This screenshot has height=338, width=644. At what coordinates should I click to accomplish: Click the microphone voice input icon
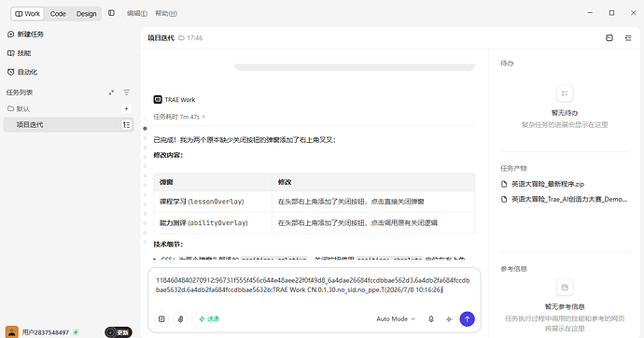point(431,318)
